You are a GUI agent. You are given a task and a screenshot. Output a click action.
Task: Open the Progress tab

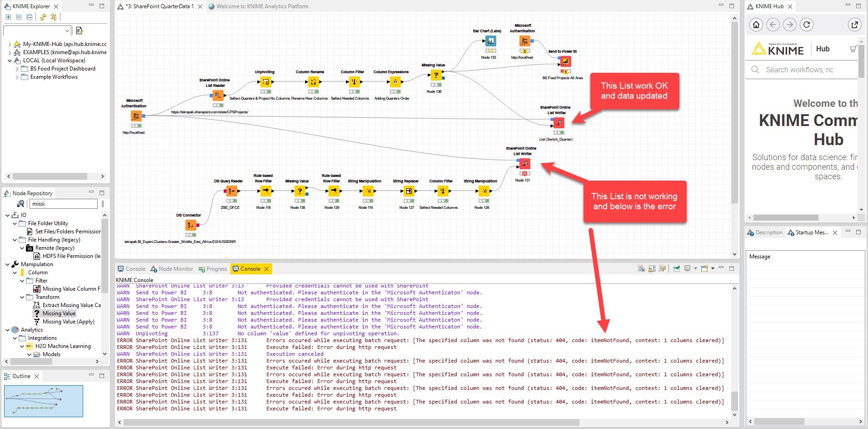(213, 269)
